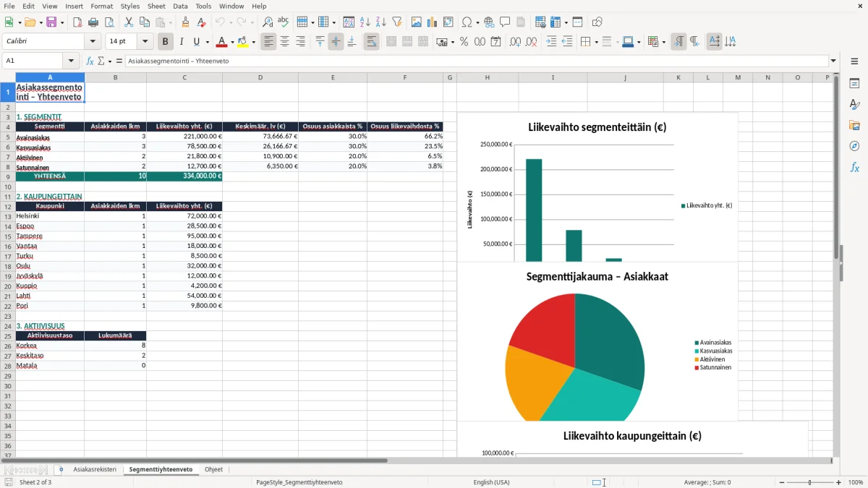Toggle the AutoFilter funnel icon

click(x=396, y=22)
